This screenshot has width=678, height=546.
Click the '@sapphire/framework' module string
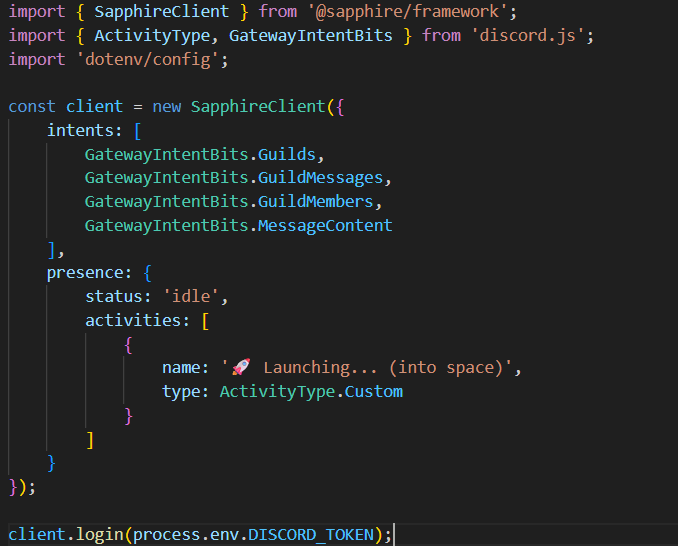[408, 12]
